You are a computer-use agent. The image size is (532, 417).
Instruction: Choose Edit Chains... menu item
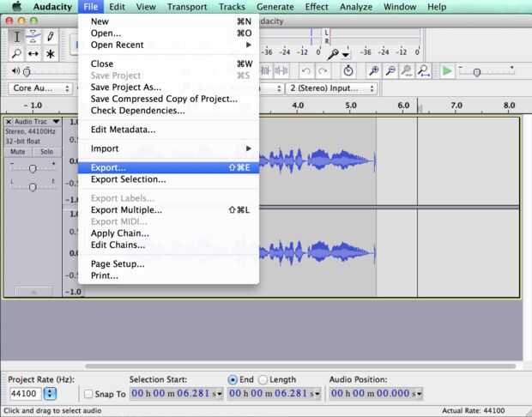(168, 245)
